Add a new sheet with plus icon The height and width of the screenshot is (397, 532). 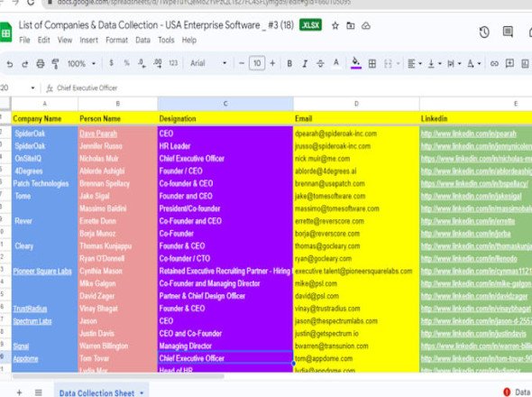[x=19, y=392]
